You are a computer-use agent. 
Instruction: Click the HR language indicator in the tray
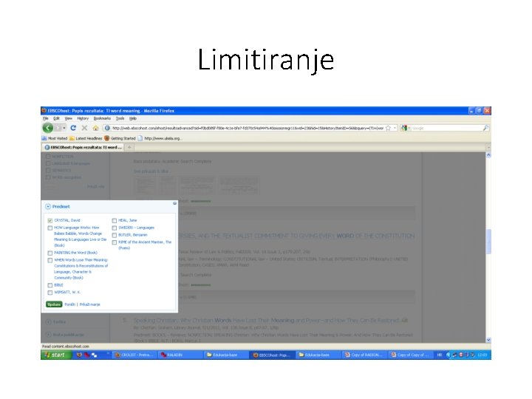pyautogui.click(x=439, y=355)
